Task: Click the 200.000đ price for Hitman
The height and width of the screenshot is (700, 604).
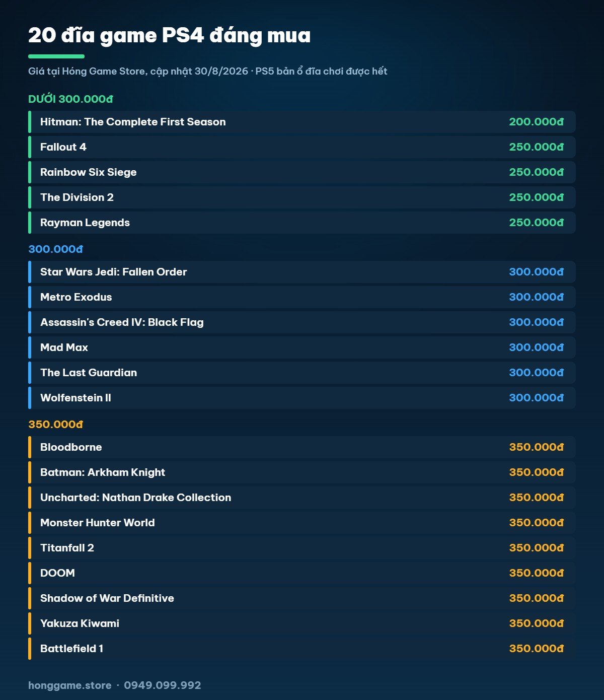Action: tap(536, 122)
